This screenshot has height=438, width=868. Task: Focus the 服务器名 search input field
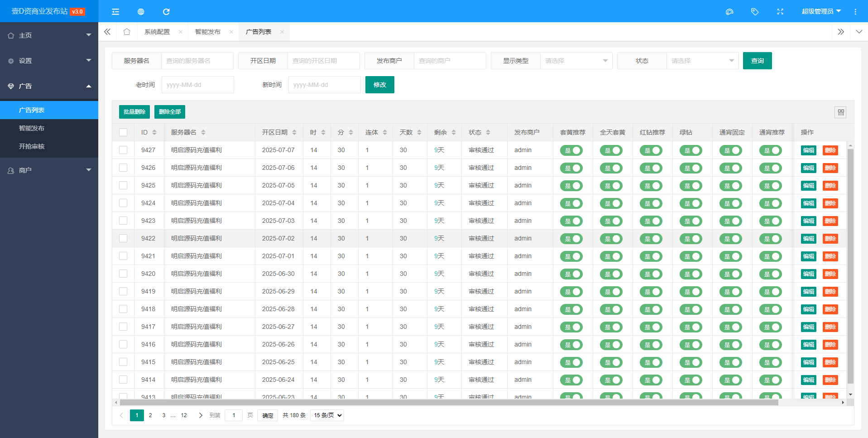coord(197,61)
